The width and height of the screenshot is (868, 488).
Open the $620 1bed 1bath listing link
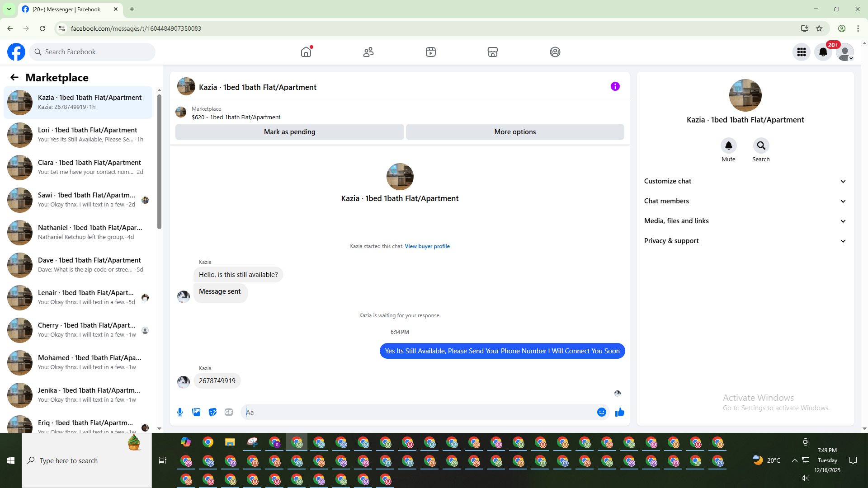[x=236, y=117]
